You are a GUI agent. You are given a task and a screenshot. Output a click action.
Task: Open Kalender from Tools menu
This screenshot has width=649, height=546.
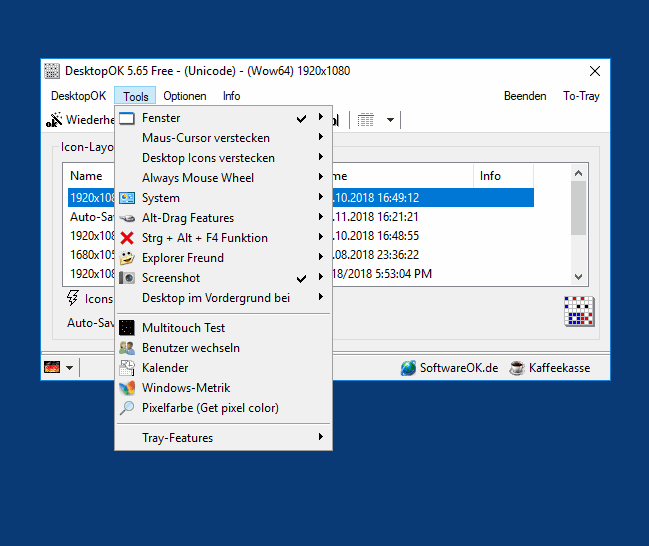coord(224,368)
